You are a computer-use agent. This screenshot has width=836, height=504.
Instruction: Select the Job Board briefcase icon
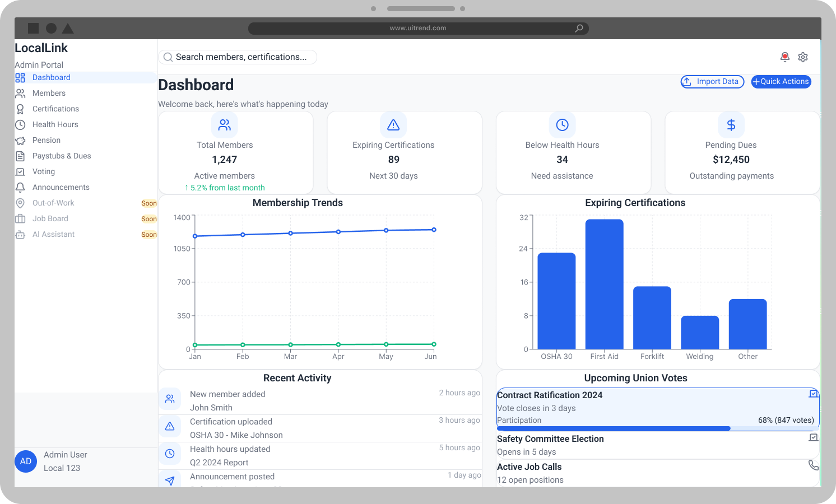(20, 218)
